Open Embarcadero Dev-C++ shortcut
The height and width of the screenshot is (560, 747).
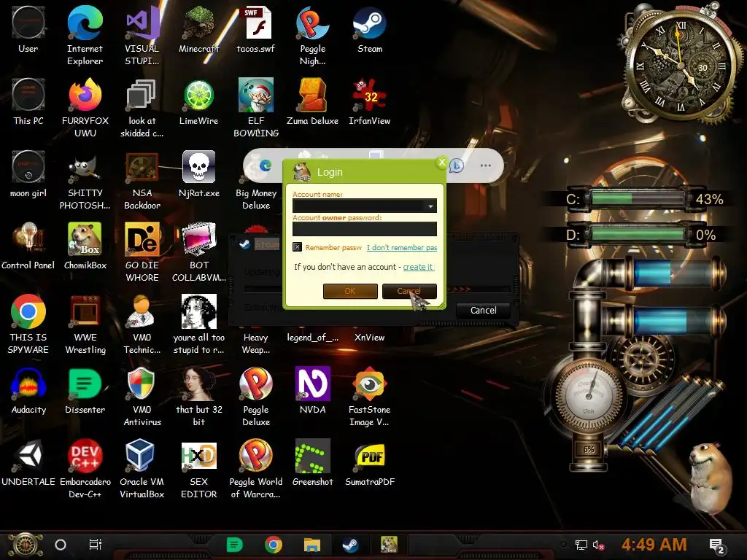click(x=85, y=469)
